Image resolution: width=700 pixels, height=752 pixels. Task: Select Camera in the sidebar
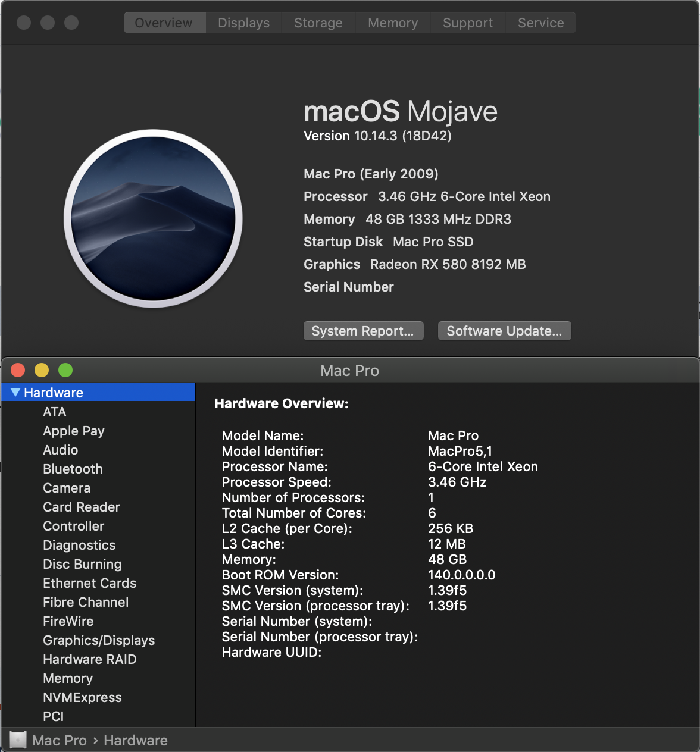coord(67,488)
